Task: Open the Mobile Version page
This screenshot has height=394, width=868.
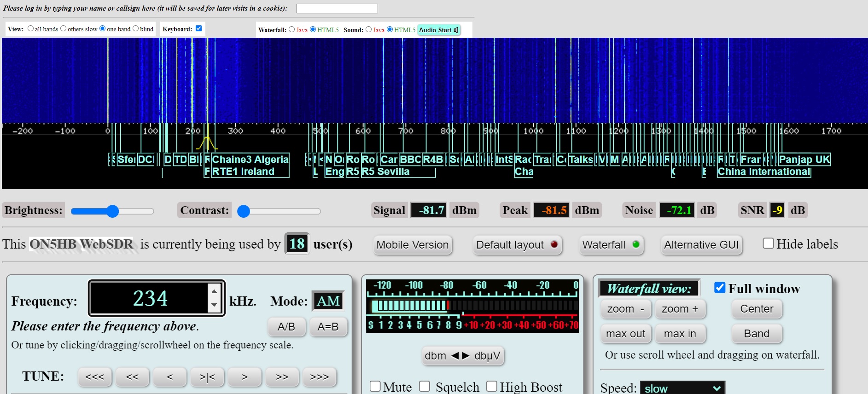Action: coord(413,245)
